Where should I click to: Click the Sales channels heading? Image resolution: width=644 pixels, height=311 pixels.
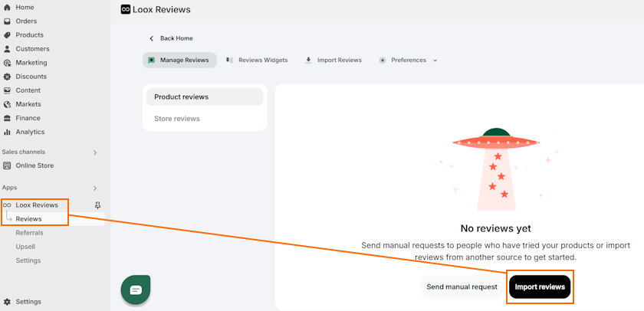point(24,152)
